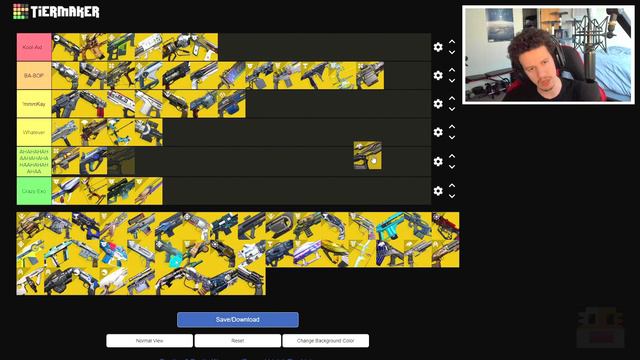Open settings gear for Whatever tier

tap(438, 132)
